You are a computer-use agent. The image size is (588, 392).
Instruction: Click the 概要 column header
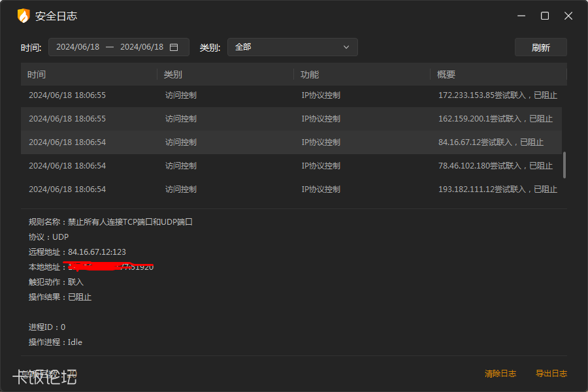pyautogui.click(x=446, y=74)
